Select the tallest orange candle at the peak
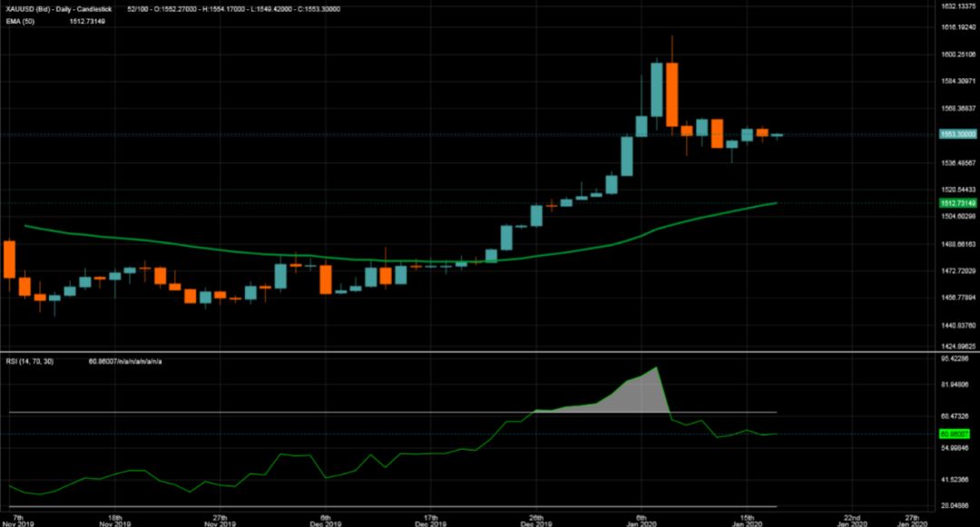This screenshot has width=980, height=527. (x=671, y=95)
